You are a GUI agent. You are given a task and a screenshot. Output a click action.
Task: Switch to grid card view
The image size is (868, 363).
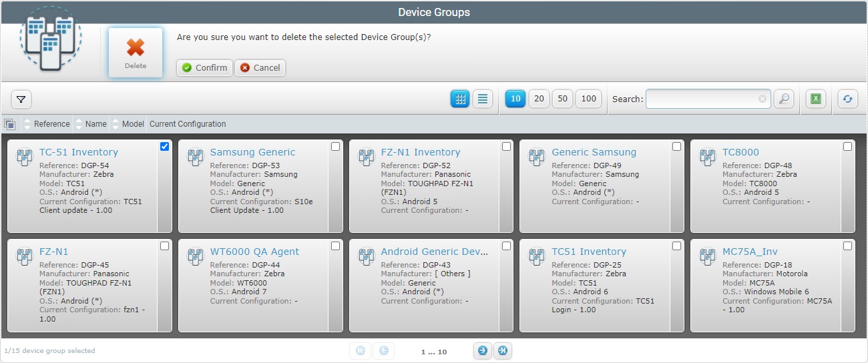coord(460,99)
